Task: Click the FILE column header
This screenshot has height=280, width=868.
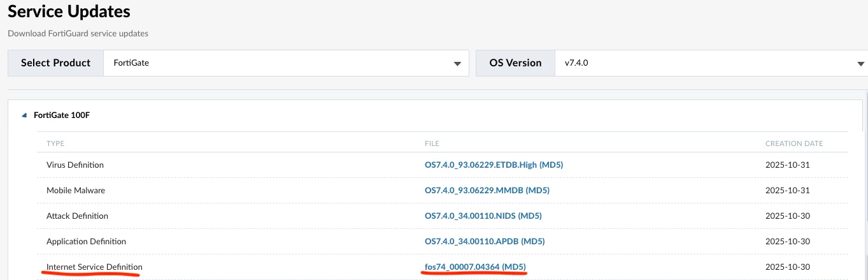Action: [432, 144]
